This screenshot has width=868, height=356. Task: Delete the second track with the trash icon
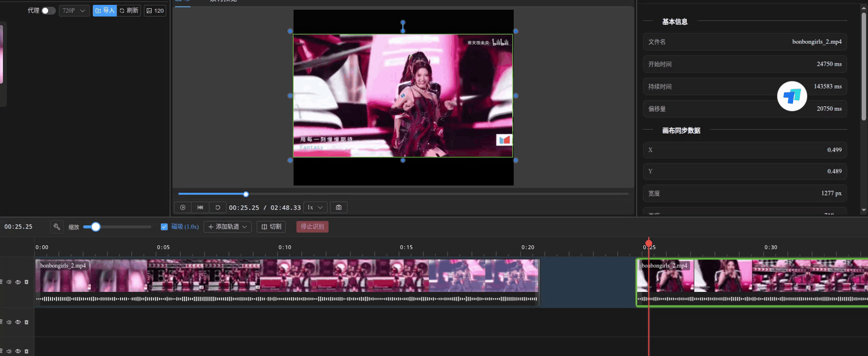26,322
